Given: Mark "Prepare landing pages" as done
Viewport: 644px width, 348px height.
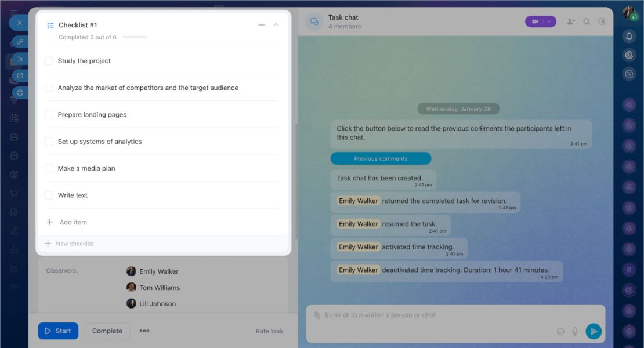Looking at the screenshot, I should (x=49, y=114).
